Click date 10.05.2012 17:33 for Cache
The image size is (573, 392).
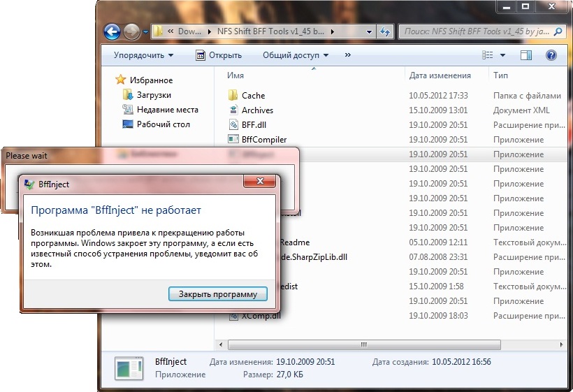(x=438, y=95)
